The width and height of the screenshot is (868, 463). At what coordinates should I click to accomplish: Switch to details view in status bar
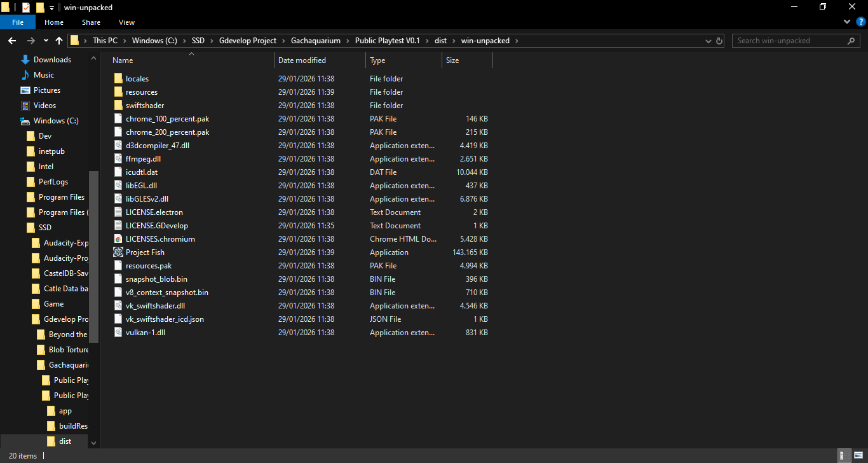(844, 455)
